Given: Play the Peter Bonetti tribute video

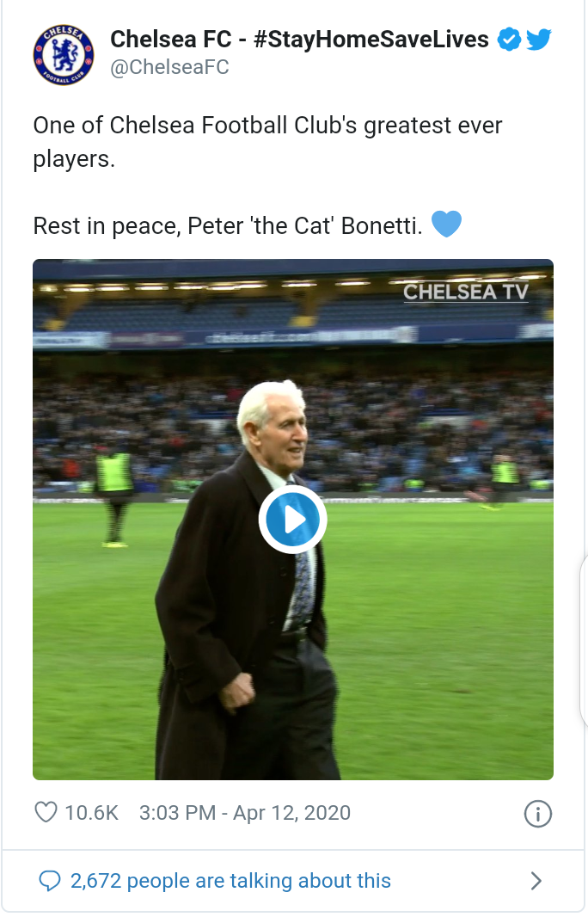Looking at the screenshot, I should (292, 520).
